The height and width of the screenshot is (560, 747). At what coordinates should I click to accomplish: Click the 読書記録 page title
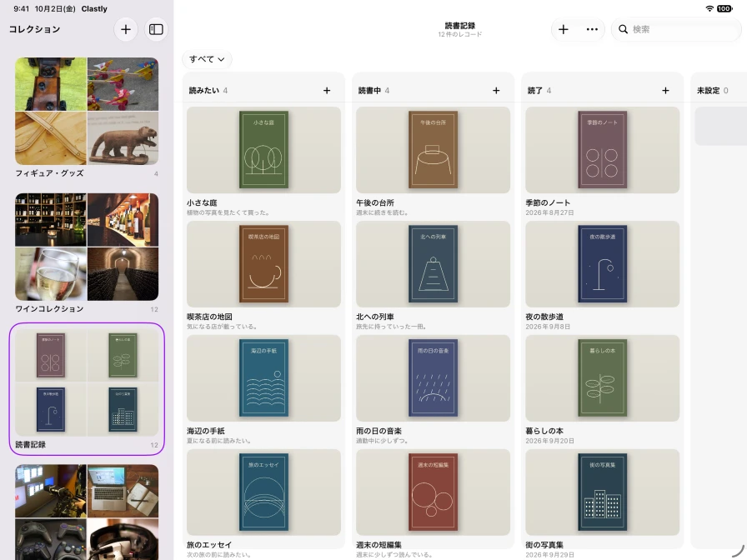pos(459,26)
